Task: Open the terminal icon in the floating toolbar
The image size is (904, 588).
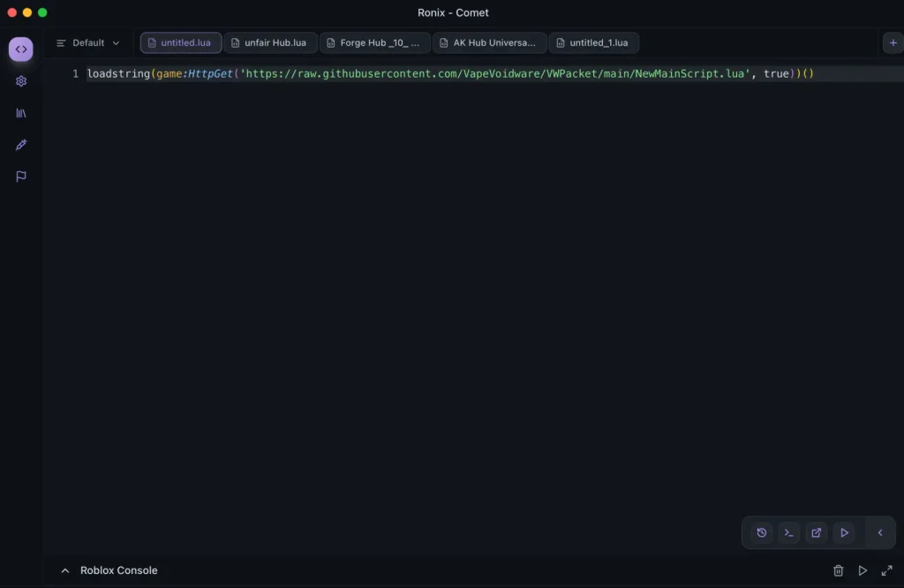Action: pyautogui.click(x=788, y=532)
